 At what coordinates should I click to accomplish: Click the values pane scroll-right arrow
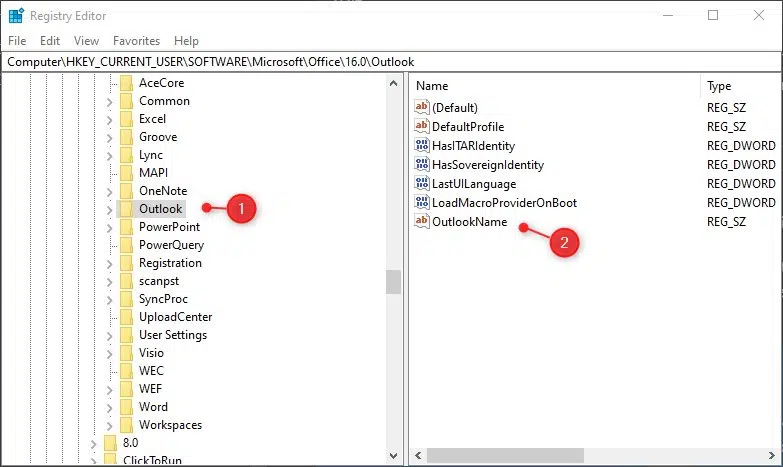pyautogui.click(x=772, y=455)
